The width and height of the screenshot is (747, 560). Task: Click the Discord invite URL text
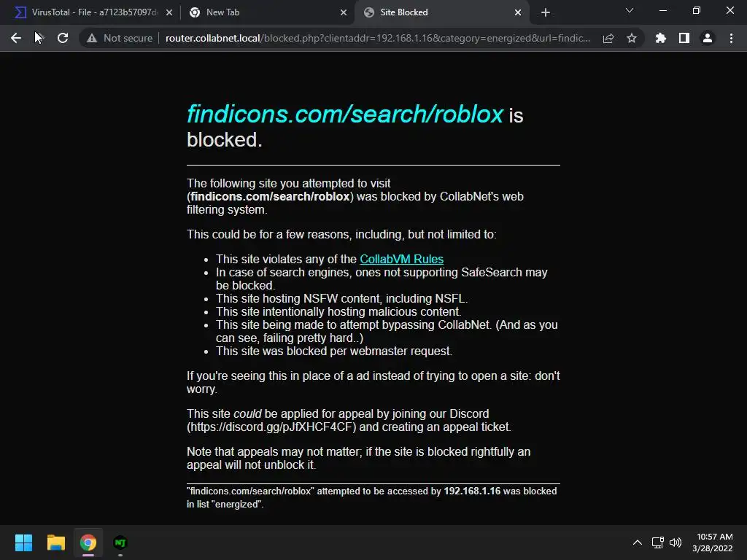[x=271, y=427]
